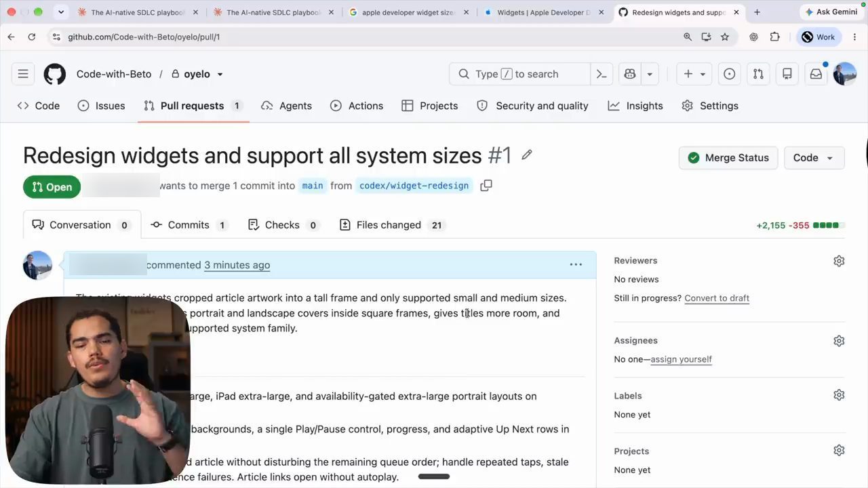Click assign yourself link

click(681, 359)
